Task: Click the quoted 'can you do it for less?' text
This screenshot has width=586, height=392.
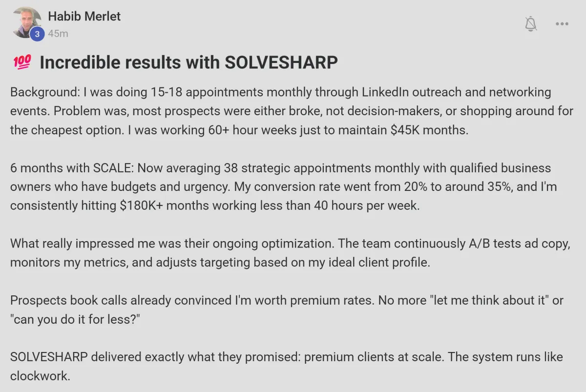Action: [75, 319]
